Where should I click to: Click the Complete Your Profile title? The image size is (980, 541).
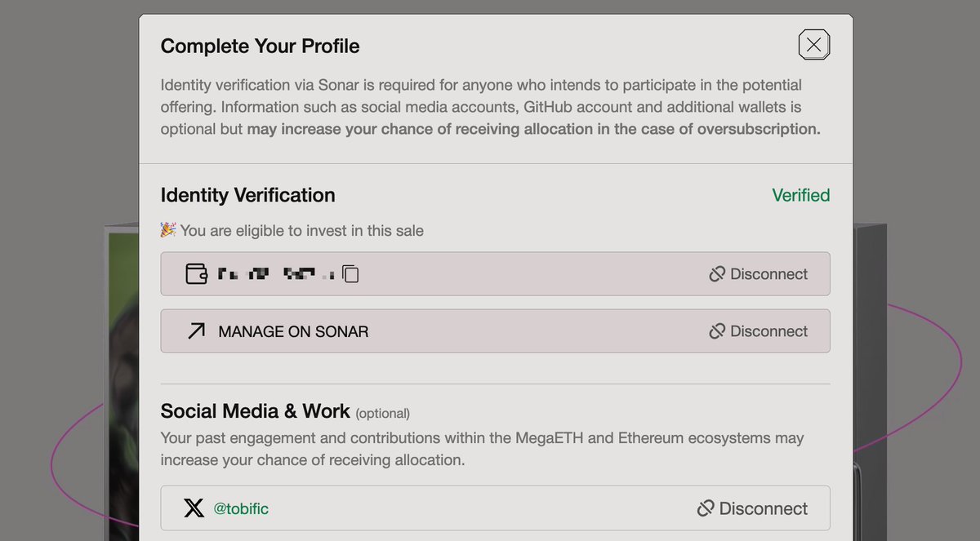pos(260,46)
